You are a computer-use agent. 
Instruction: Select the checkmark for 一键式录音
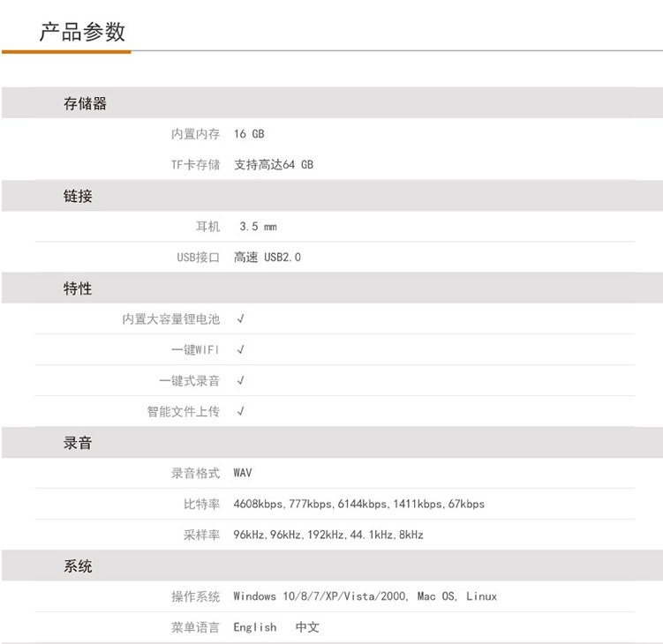pos(240,381)
